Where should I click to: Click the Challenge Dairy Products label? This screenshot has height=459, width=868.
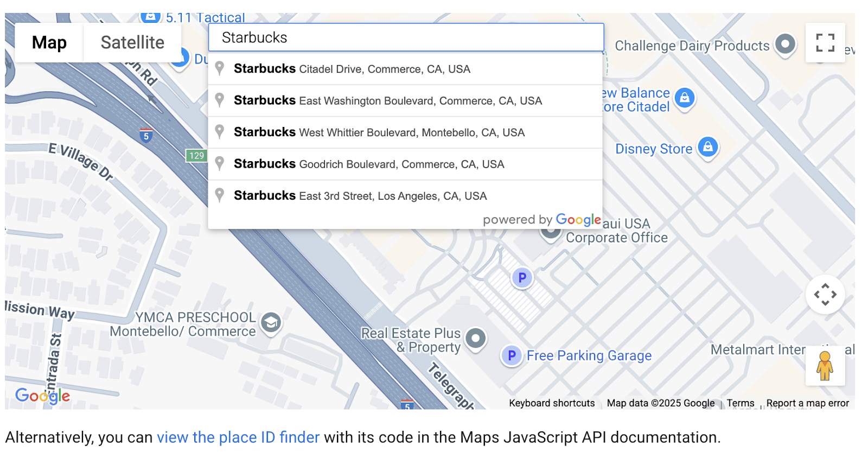(x=692, y=46)
